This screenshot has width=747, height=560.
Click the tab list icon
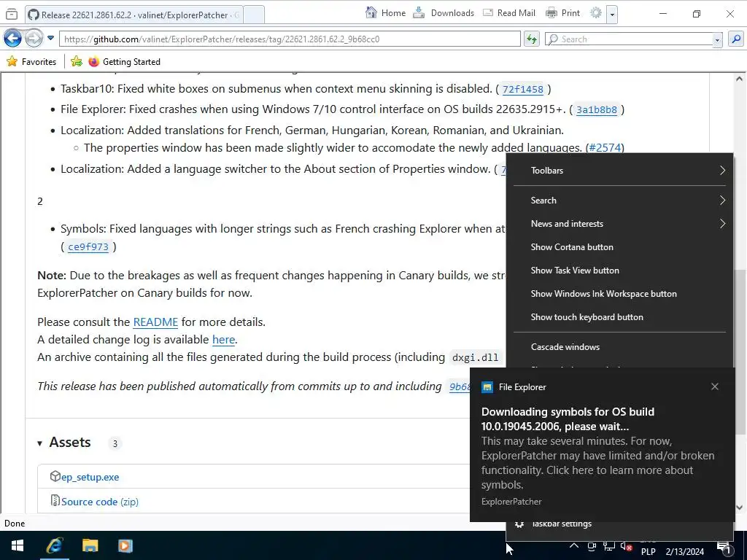pyautogui.click(x=12, y=15)
